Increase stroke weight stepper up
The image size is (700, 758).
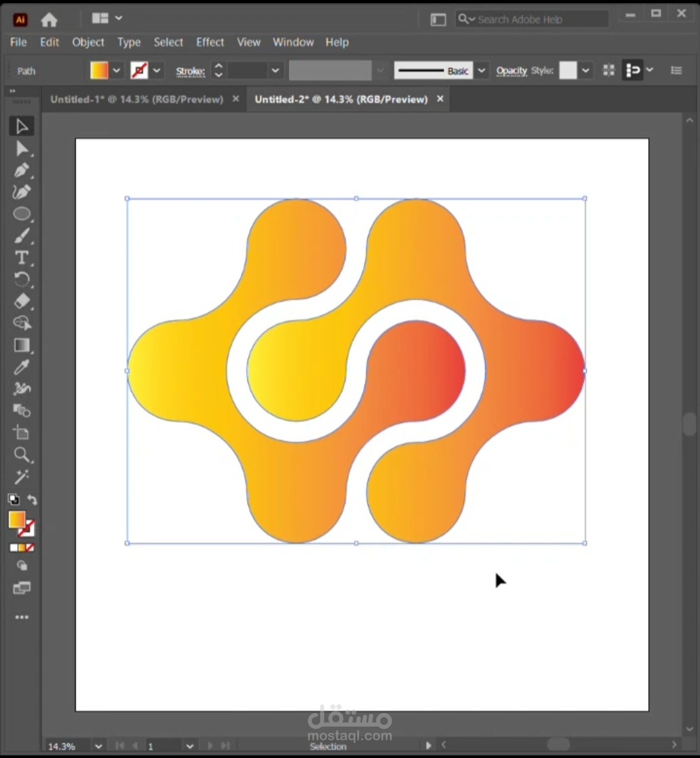(x=218, y=65)
